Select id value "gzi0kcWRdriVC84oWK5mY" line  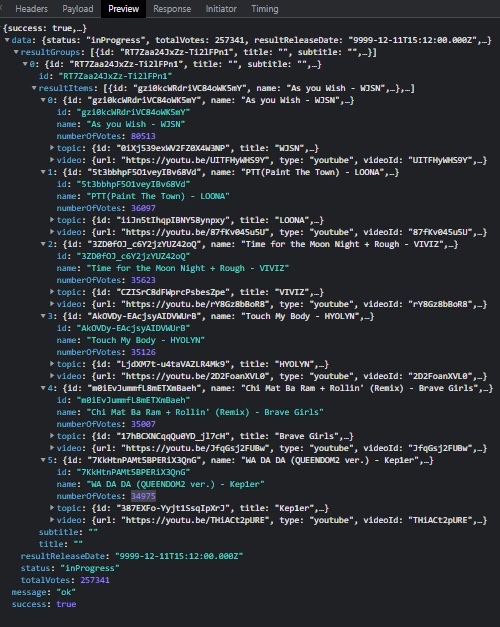[124, 112]
